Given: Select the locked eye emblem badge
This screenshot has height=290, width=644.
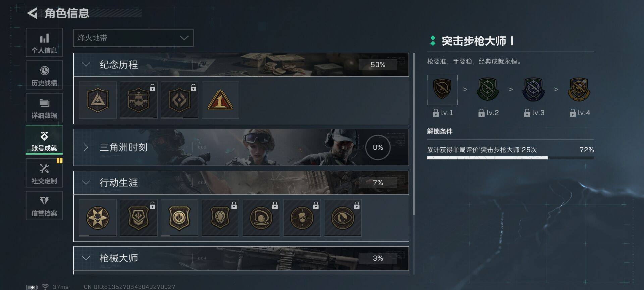Looking at the screenshot, I should 343,218.
